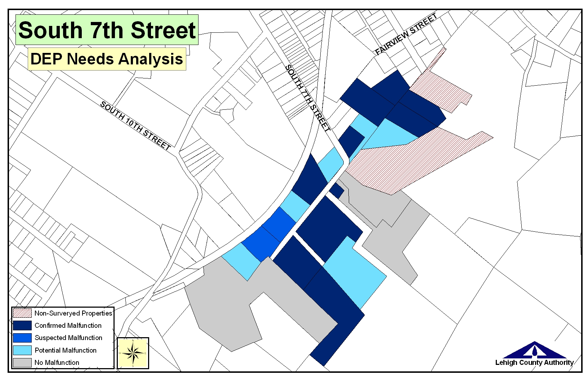Viewport: 588px width, 380px height.
Task: Click the water drop in the Authority logo
Action: click(x=535, y=350)
